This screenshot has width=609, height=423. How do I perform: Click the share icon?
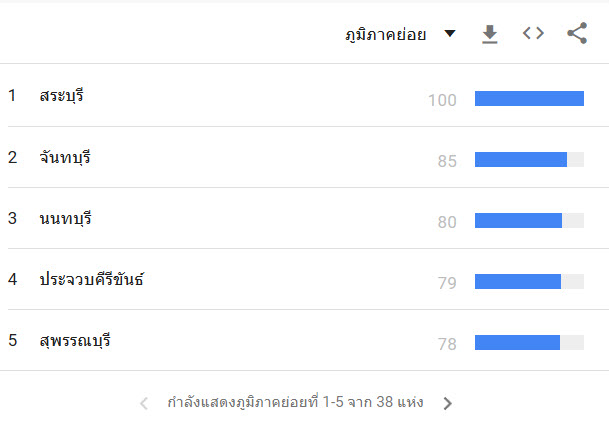(577, 33)
